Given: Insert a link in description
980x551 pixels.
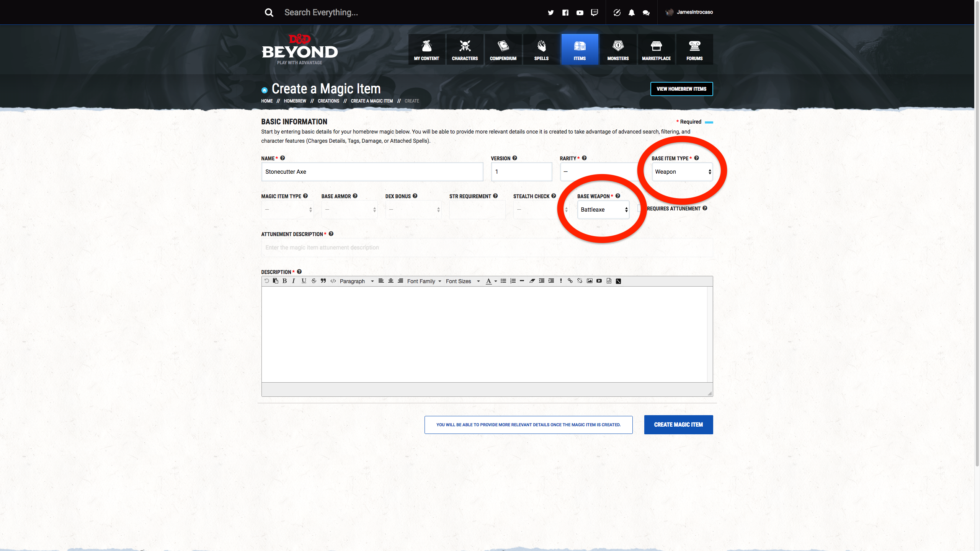Looking at the screenshot, I should [x=570, y=281].
